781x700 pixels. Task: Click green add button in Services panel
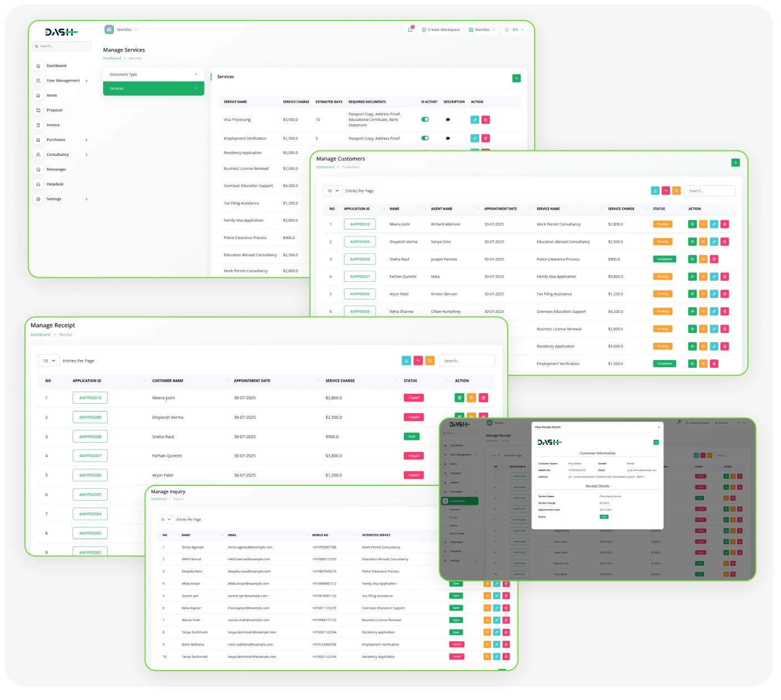[516, 78]
